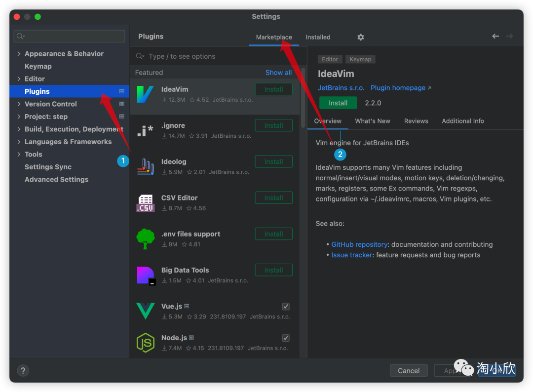This screenshot has width=533, height=392.
Task: Click the plugin list vertical scrollbar
Action: pyautogui.click(x=303, y=99)
